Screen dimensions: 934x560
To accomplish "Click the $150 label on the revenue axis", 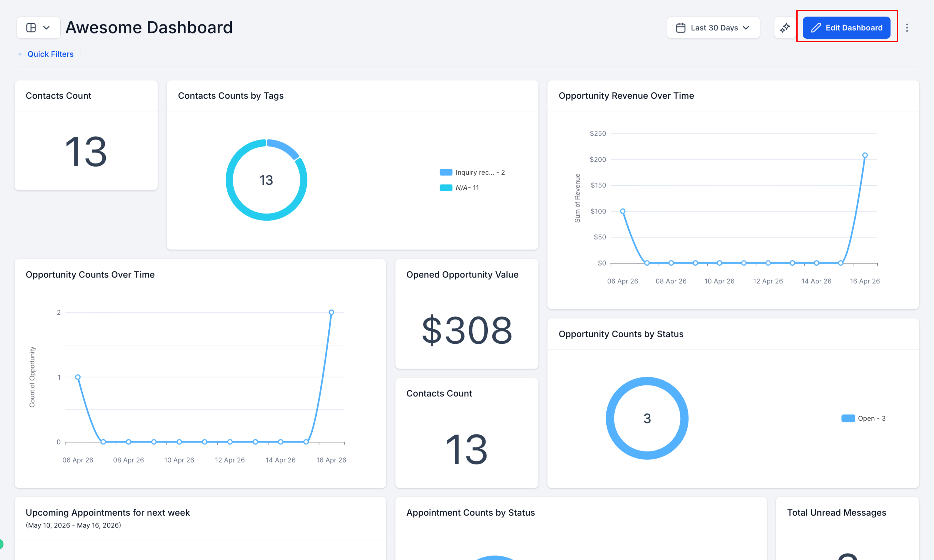I will (598, 185).
